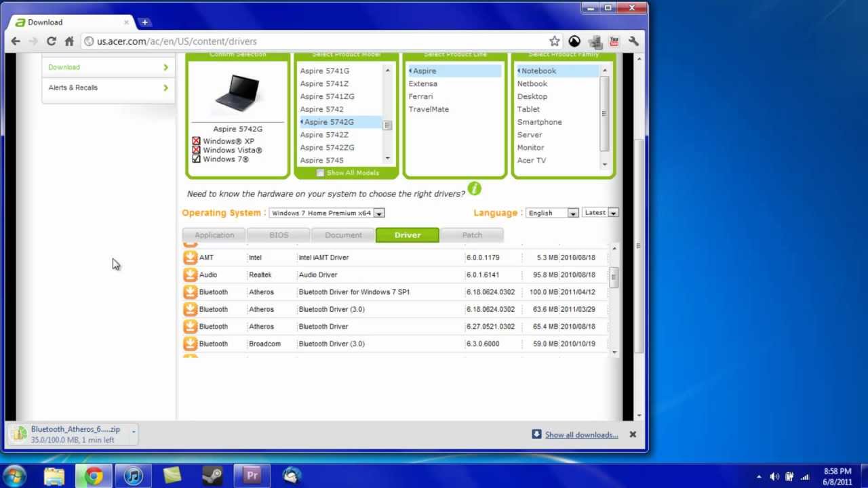Click network icon in system tray
Viewport: 868px width, 488px height.
coord(805,476)
